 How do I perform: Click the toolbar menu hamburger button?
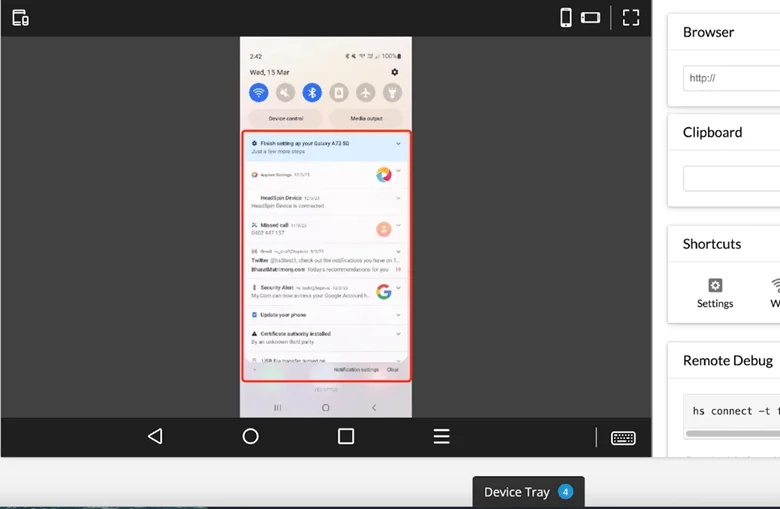click(x=441, y=436)
